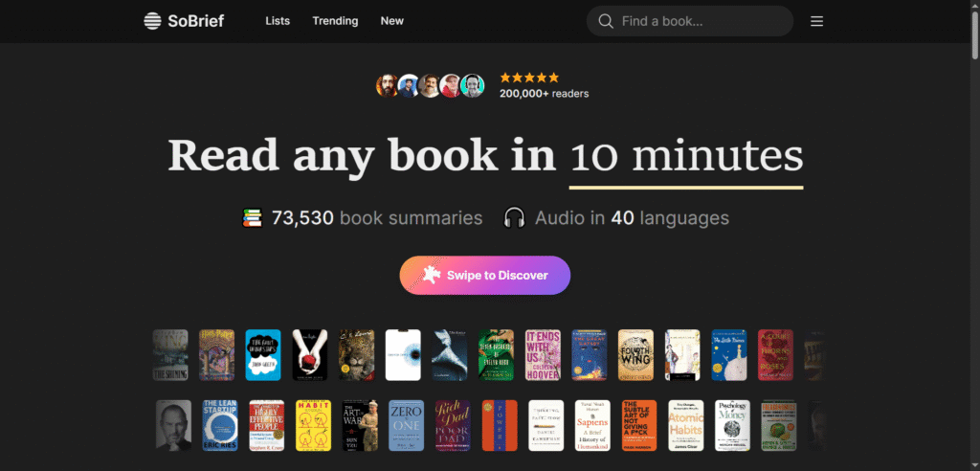Viewport: 980px width, 471px height.
Task: Open the Sapiens book cover
Action: click(x=592, y=426)
